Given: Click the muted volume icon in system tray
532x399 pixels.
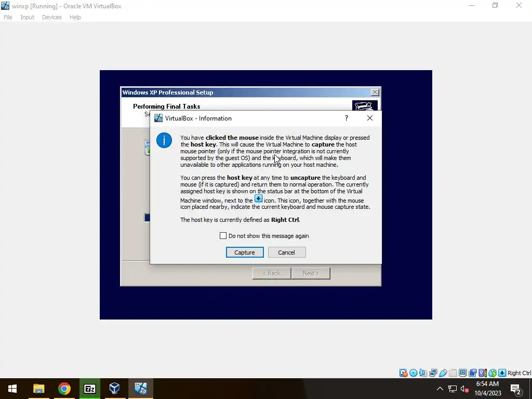Looking at the screenshot, I should coord(465,389).
